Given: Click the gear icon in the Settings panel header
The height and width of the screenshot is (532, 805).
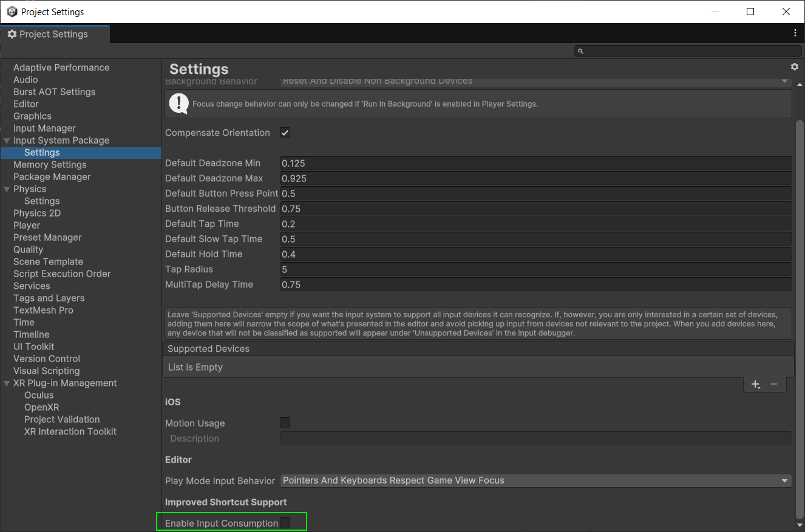Looking at the screenshot, I should (795, 67).
